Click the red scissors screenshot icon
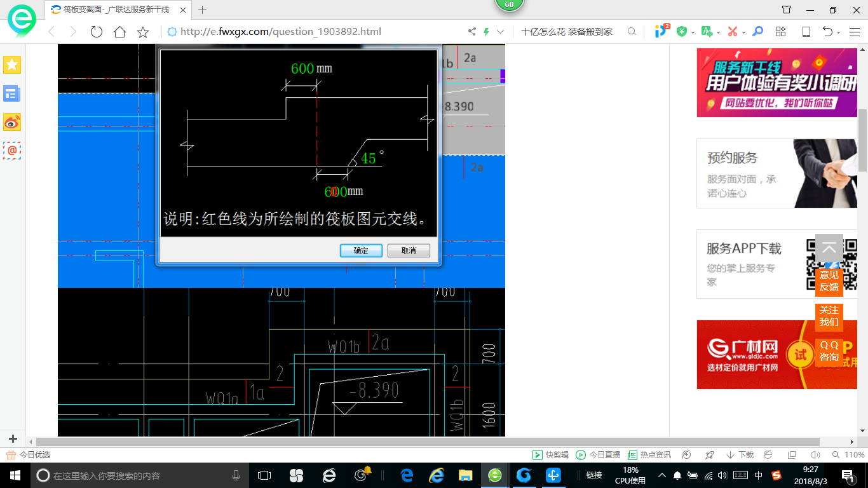Screen dimensions: 868x488 (x=733, y=32)
